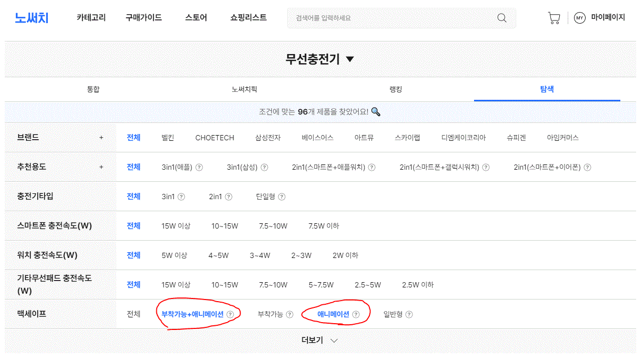Click help icon beside 일반형

[x=409, y=314]
